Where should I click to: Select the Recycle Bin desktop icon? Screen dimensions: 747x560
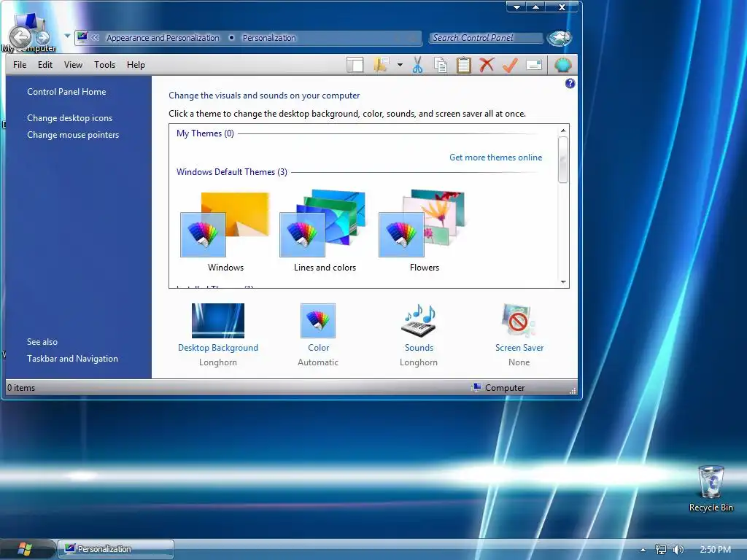711,489
